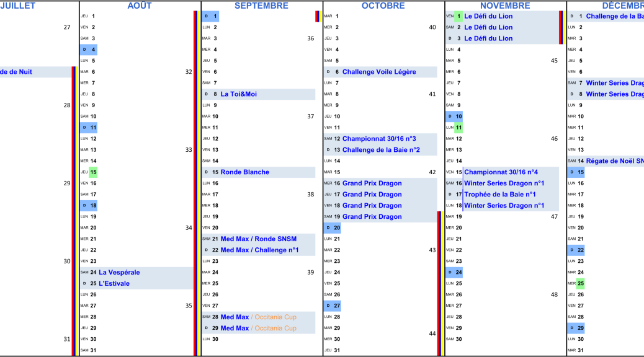Click highlighted Sunday September 1 cell

[210, 16]
